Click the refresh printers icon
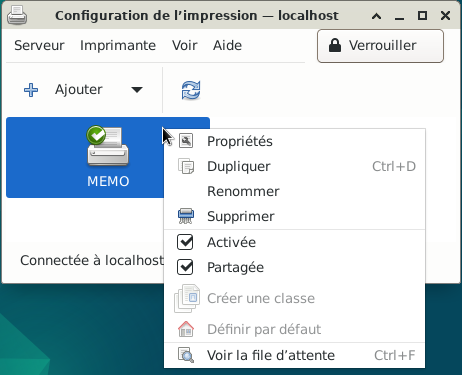The image size is (462, 375). [191, 90]
